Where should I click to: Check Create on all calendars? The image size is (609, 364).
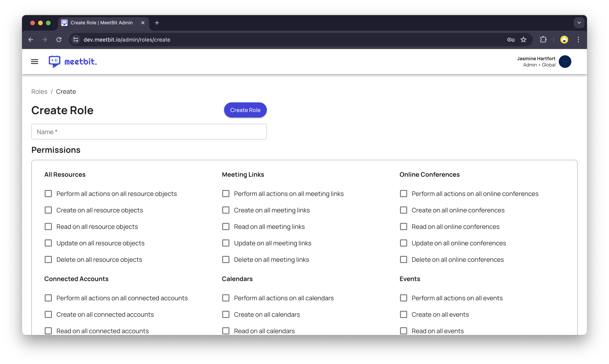pyautogui.click(x=226, y=314)
